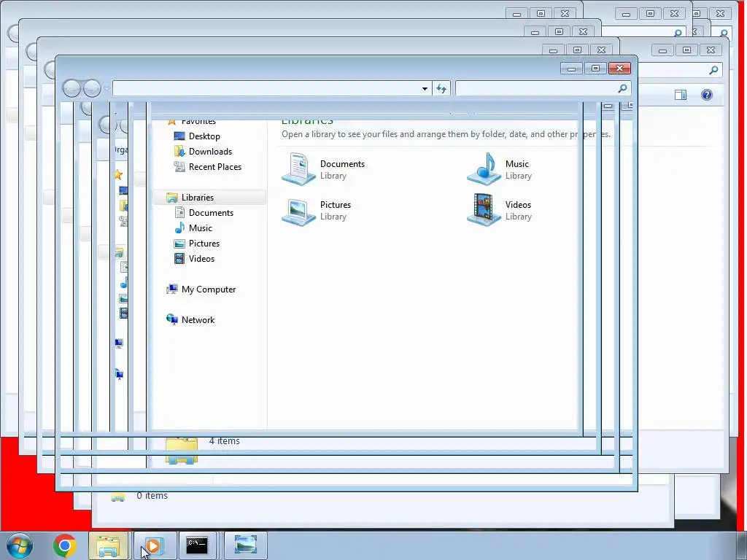Launch Google Chrome from the taskbar
This screenshot has width=747, height=560.
[65, 545]
